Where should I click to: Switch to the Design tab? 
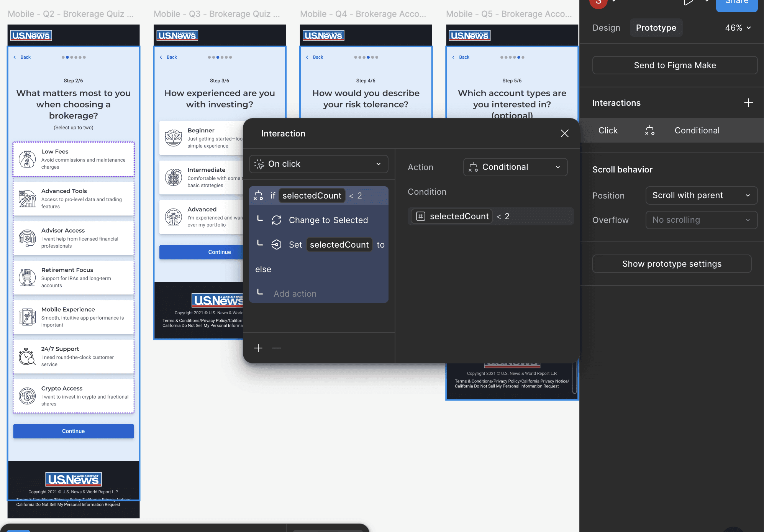(x=606, y=28)
